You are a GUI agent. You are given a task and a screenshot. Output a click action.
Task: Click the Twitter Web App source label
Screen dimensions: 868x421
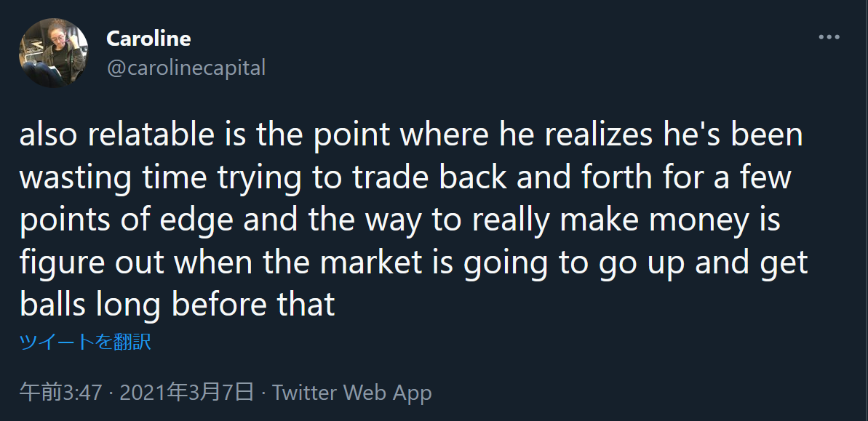[351, 393]
